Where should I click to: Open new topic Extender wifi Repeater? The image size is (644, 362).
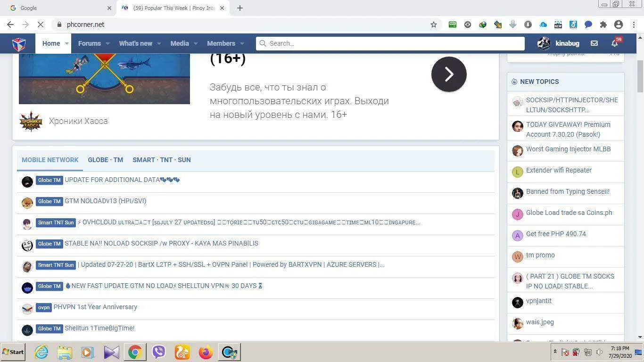tap(559, 170)
